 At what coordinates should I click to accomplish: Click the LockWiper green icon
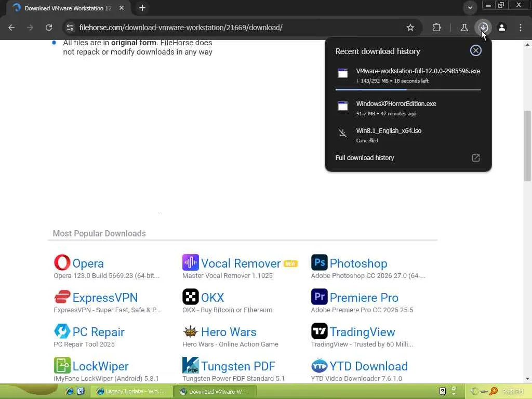[x=62, y=365]
